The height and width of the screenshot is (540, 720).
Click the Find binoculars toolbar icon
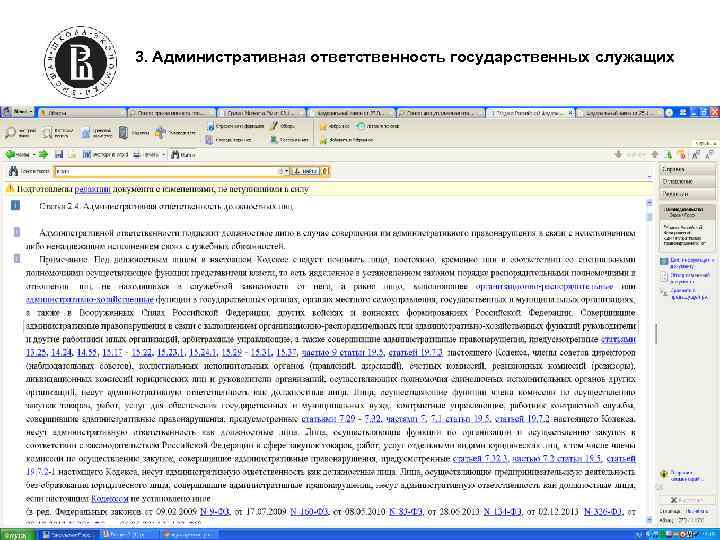[x=175, y=155]
